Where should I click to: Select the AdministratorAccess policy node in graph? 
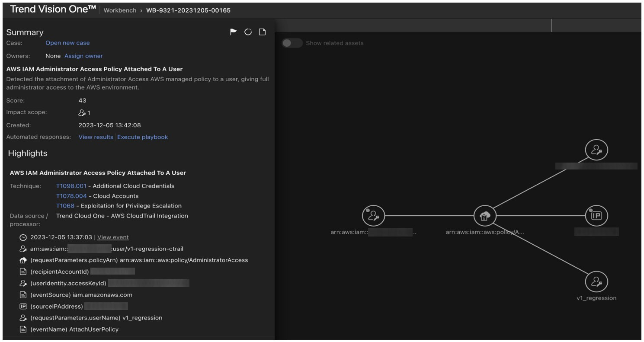click(x=484, y=216)
